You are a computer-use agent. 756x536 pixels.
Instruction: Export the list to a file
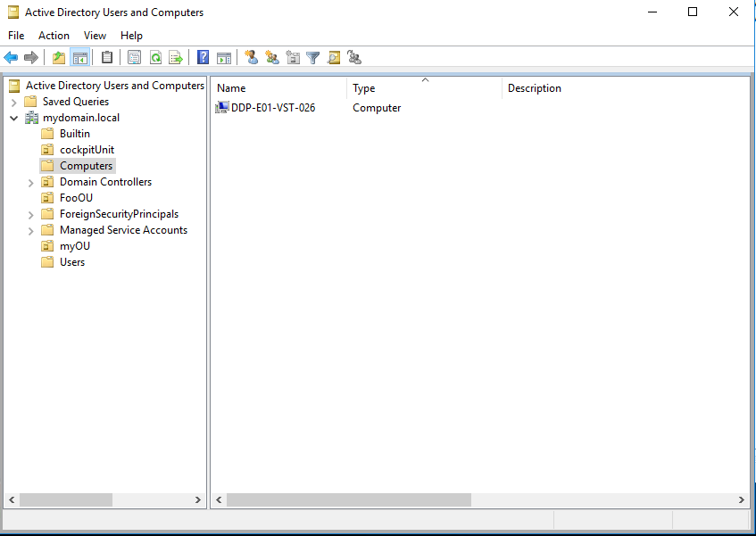click(x=176, y=58)
